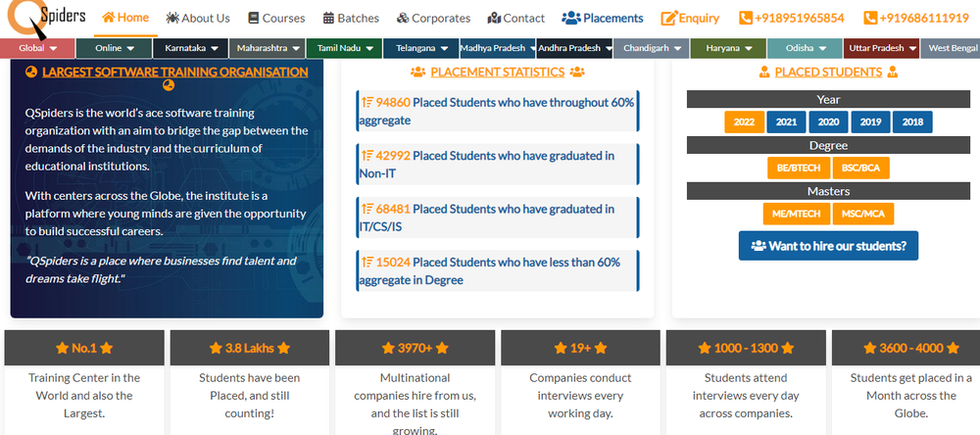The height and width of the screenshot is (435, 980).
Task: Select year 2021 filter
Action: (x=786, y=121)
